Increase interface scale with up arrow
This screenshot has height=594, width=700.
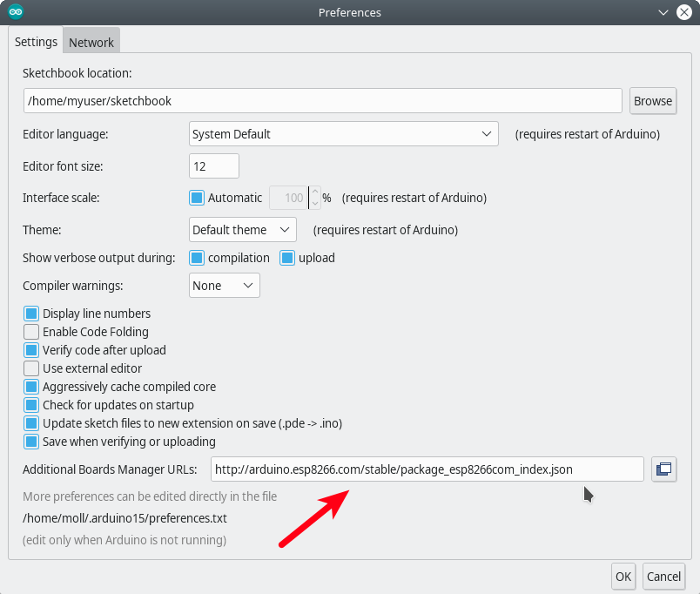pos(314,192)
